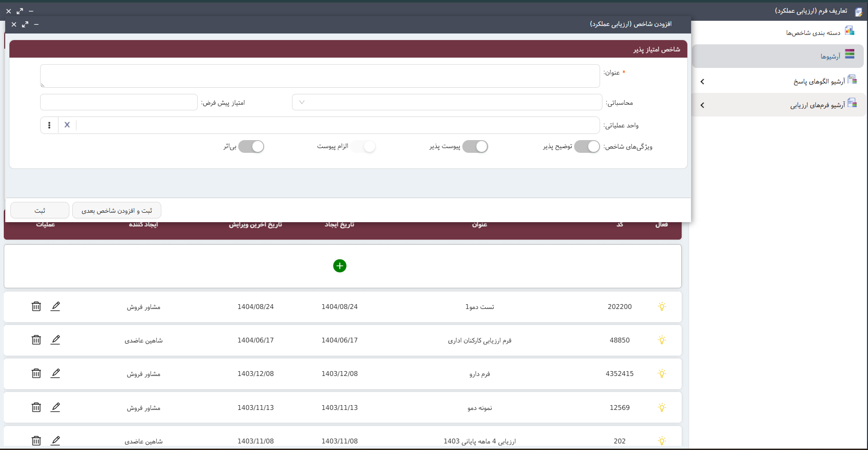Toggle the 'پیوست پذیر' switch
This screenshot has height=450, width=868.
click(x=475, y=147)
